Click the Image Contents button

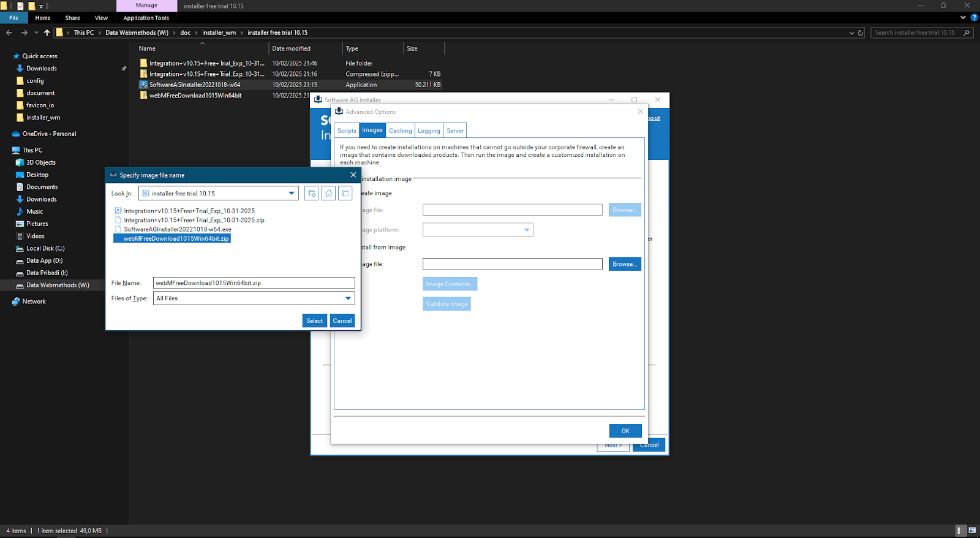tap(450, 284)
